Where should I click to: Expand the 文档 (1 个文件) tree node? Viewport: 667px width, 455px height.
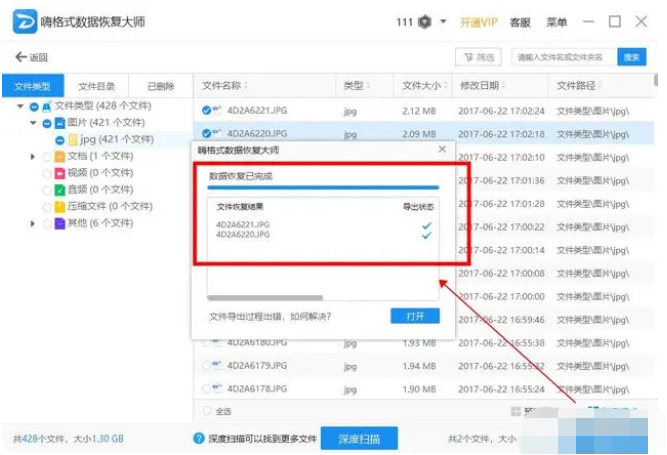tap(33, 156)
